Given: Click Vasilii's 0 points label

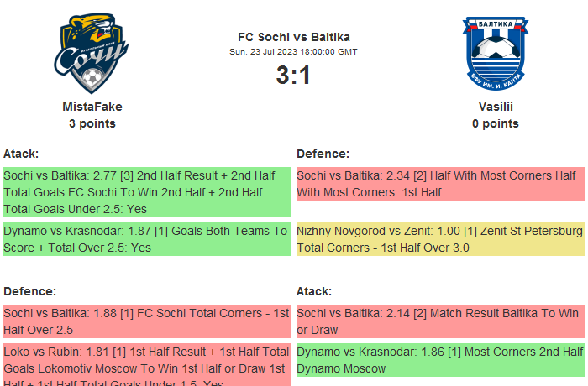Looking at the screenshot, I should 496,123.
